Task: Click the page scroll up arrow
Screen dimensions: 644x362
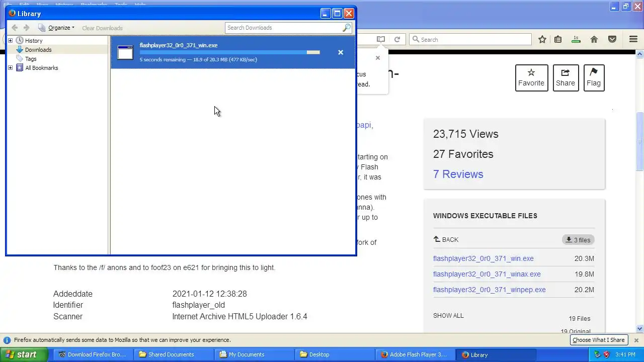Action: coord(640,53)
